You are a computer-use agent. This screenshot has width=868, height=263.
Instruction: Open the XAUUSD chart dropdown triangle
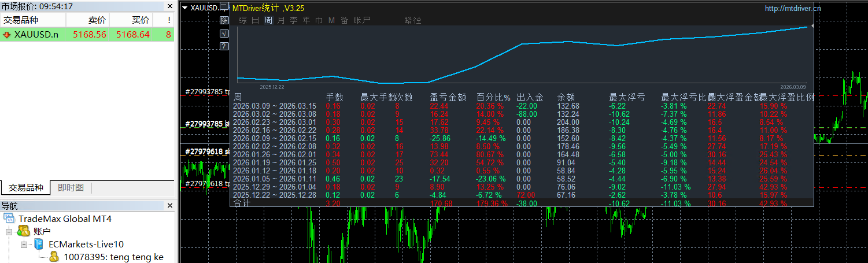(x=184, y=8)
